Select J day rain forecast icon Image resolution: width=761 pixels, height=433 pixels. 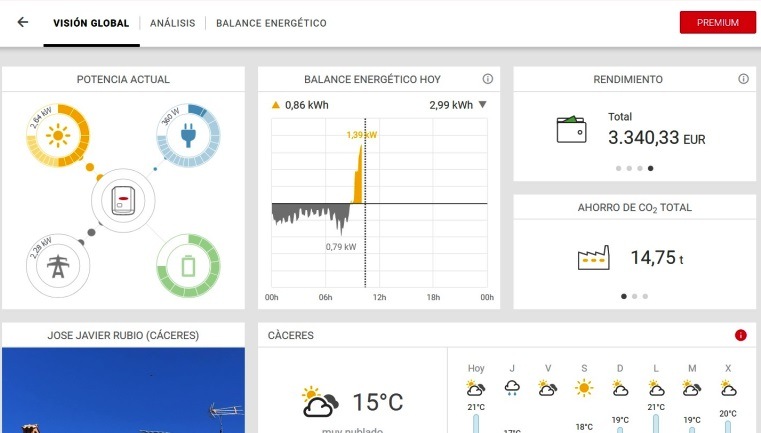[512, 388]
